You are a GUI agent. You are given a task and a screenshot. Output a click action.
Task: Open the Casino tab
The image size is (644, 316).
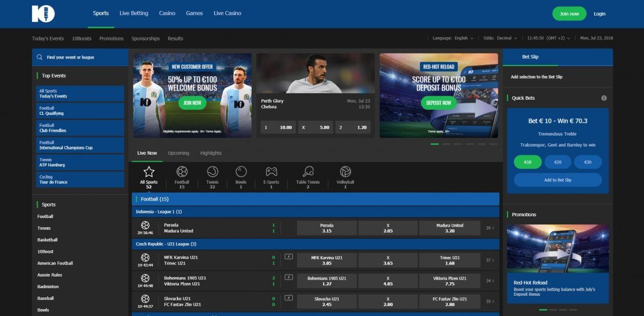(167, 13)
